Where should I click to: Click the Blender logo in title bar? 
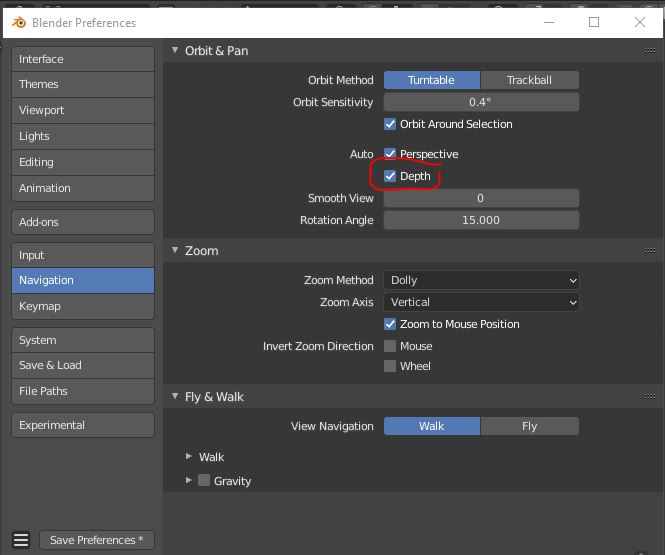point(17,22)
